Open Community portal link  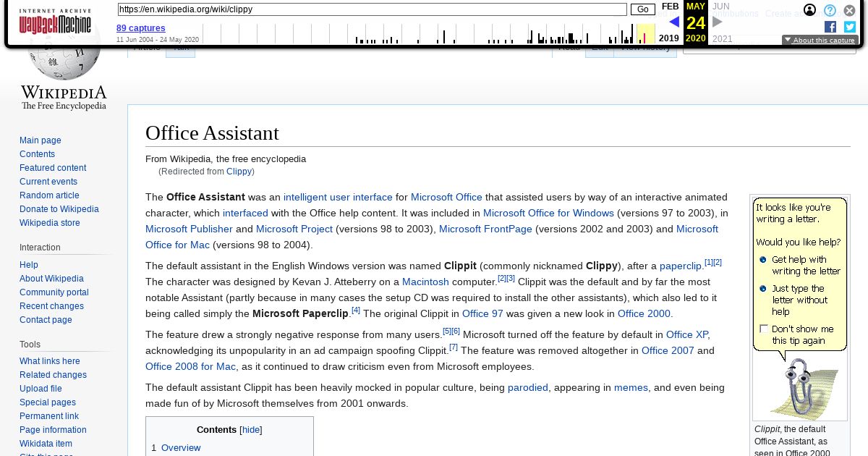pos(54,292)
